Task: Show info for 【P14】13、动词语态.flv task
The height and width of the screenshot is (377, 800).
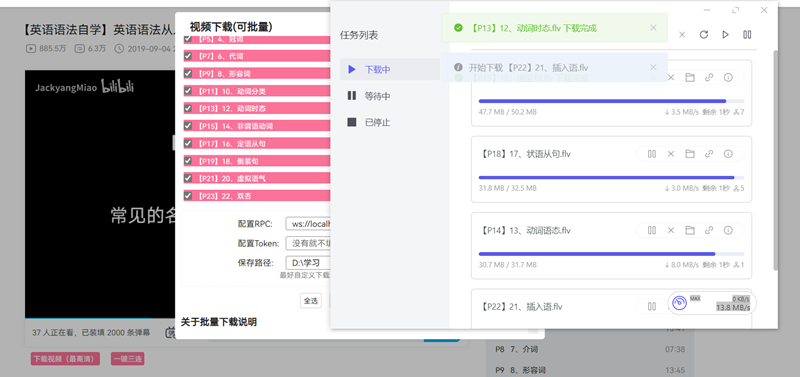Action: [x=728, y=230]
